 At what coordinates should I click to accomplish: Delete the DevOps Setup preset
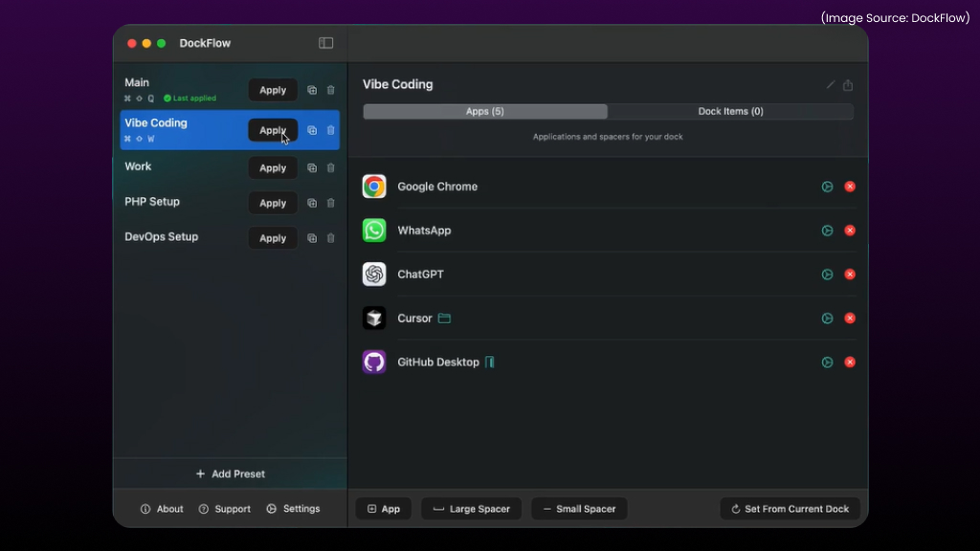click(x=330, y=238)
